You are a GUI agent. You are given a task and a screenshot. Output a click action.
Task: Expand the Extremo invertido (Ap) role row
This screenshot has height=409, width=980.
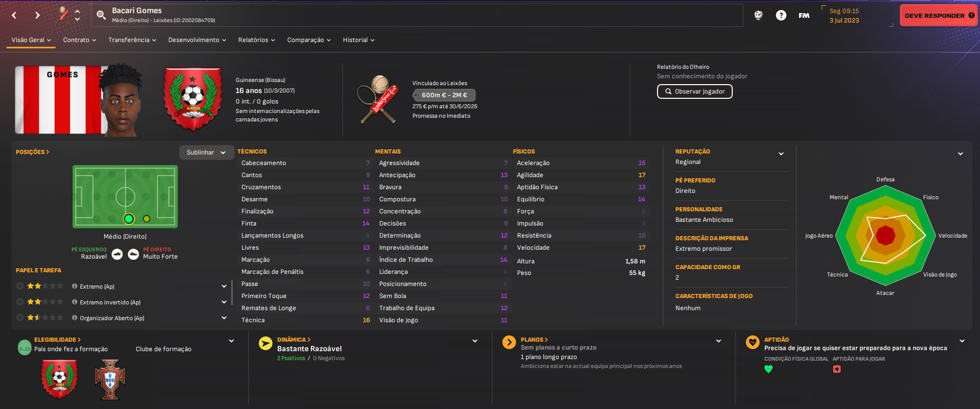[224, 302]
